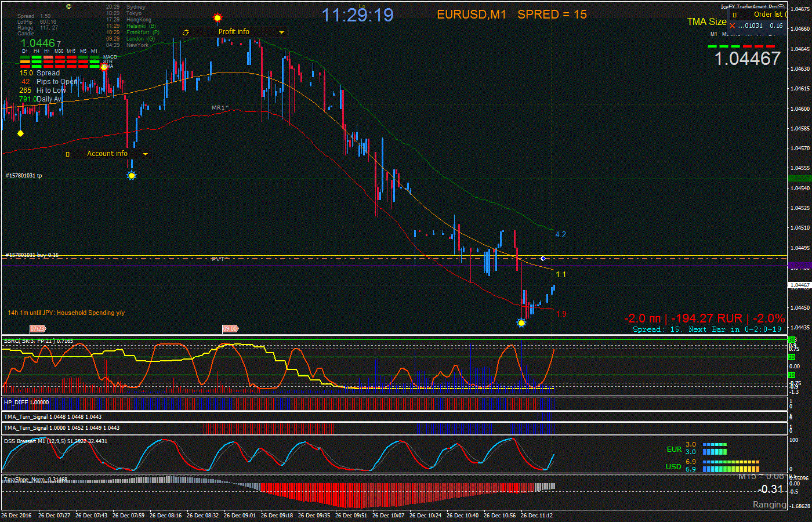Click the star marker at the latest price low

pyautogui.click(x=521, y=323)
